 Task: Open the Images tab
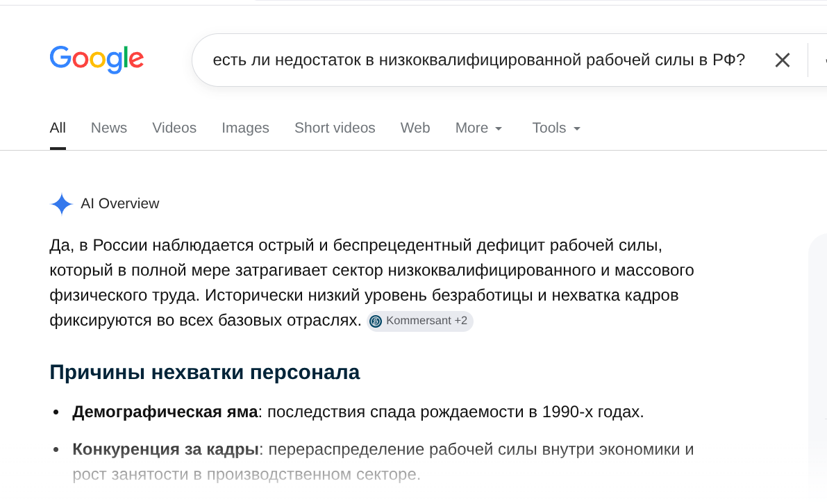pos(245,128)
